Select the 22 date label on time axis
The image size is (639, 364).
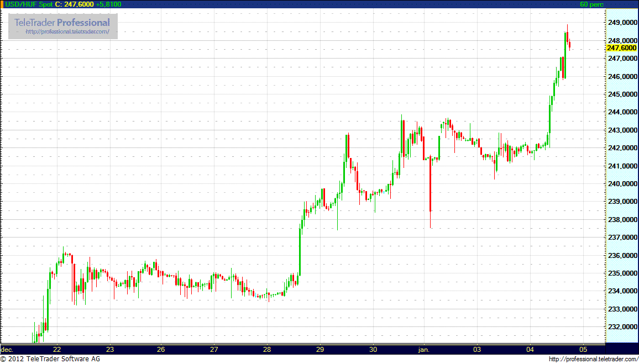pos(57,349)
